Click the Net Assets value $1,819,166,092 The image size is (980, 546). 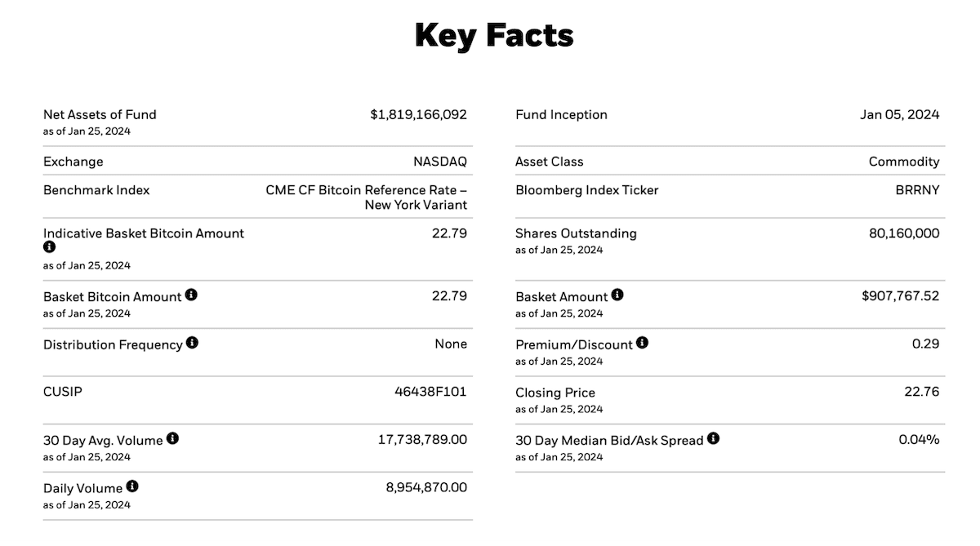point(418,114)
